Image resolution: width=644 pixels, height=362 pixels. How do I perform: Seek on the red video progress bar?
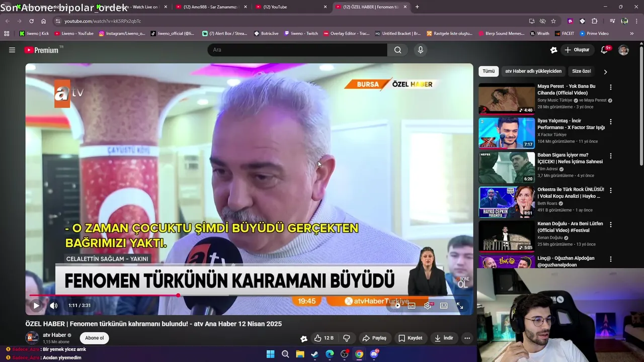[249, 296]
